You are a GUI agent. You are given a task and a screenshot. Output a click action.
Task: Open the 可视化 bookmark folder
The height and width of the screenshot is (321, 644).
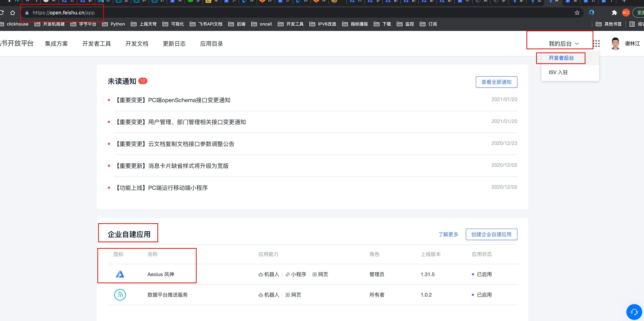click(173, 24)
